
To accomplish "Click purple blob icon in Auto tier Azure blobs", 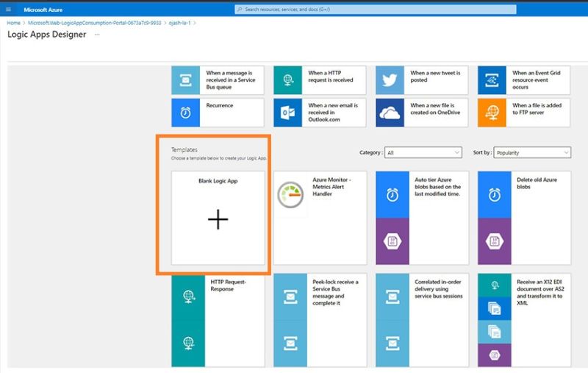I will point(392,241).
